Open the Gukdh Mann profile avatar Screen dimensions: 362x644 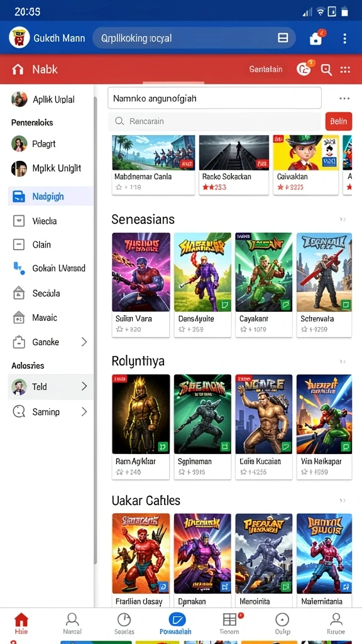click(x=18, y=38)
